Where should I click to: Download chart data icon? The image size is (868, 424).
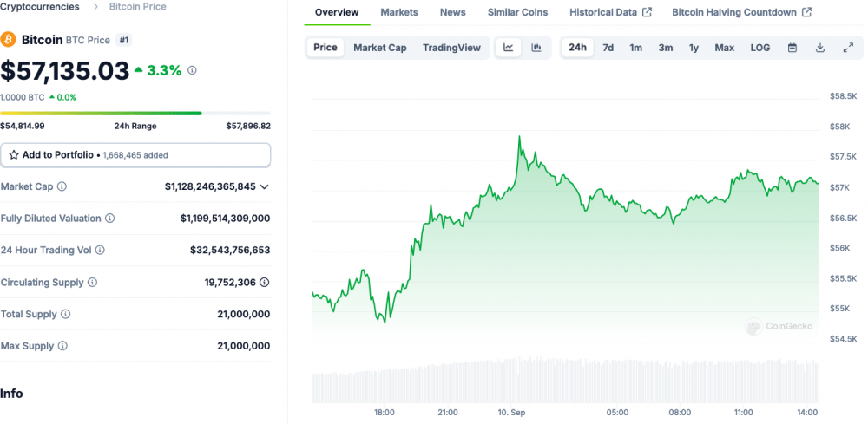pos(820,48)
